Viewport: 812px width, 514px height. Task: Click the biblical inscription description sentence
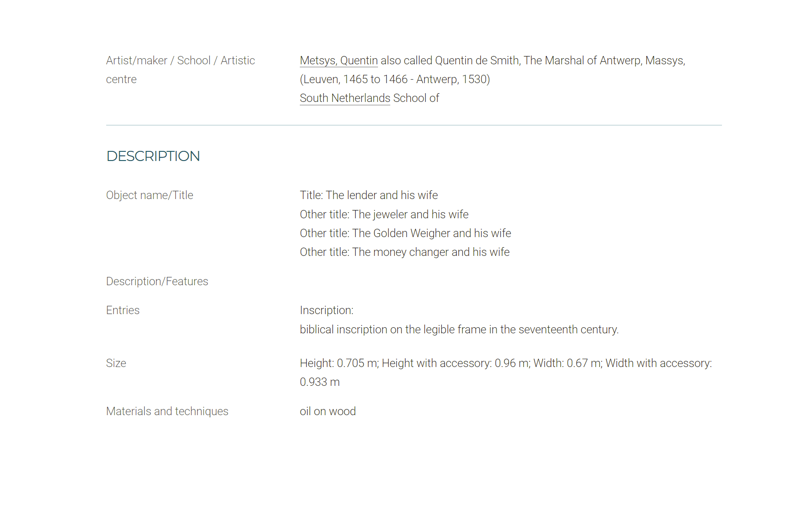pos(459,329)
